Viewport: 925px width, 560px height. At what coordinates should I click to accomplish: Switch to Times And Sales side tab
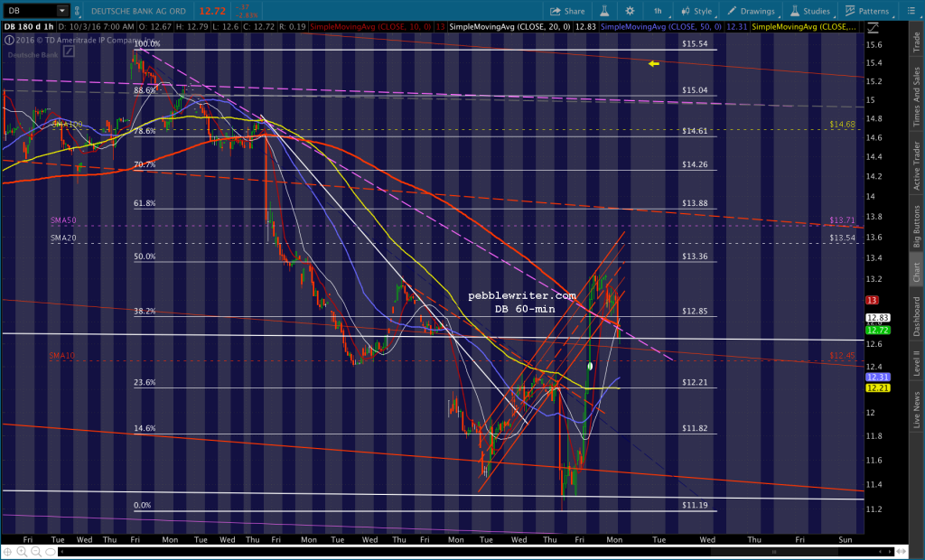917,97
